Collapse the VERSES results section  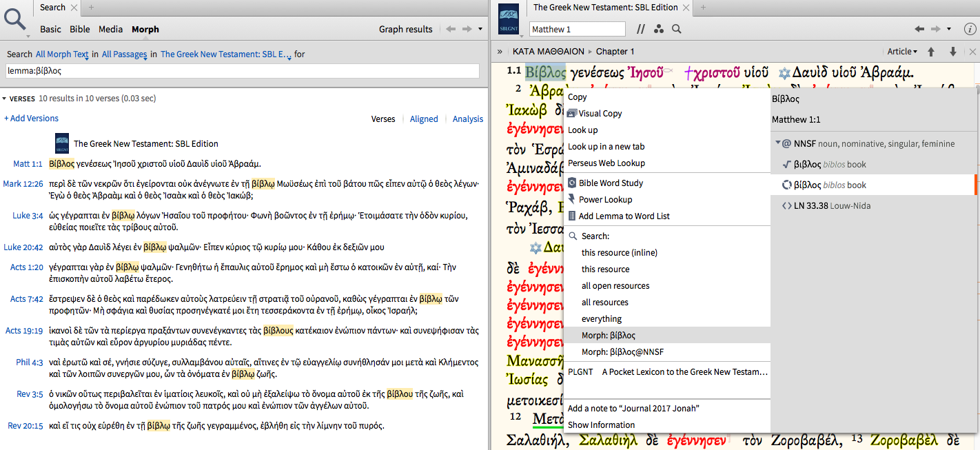tap(4, 99)
